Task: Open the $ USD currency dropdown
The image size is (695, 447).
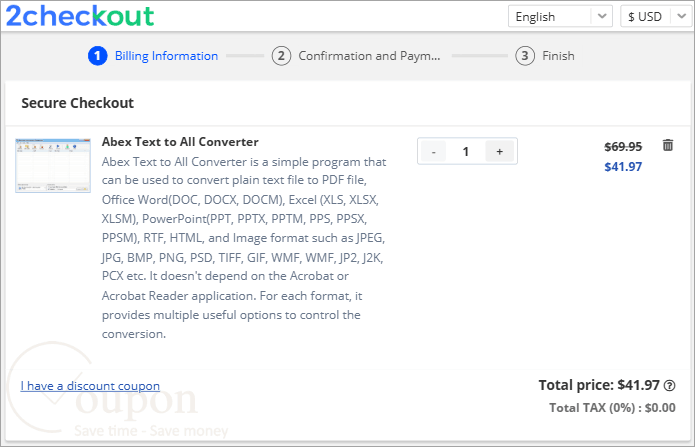Action: pos(656,16)
